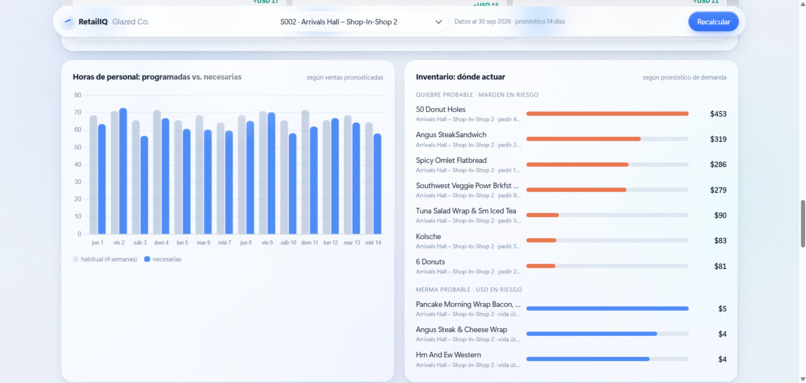Click the Inventario: dónde actuar title
806x383 pixels.
pyautogui.click(x=461, y=77)
